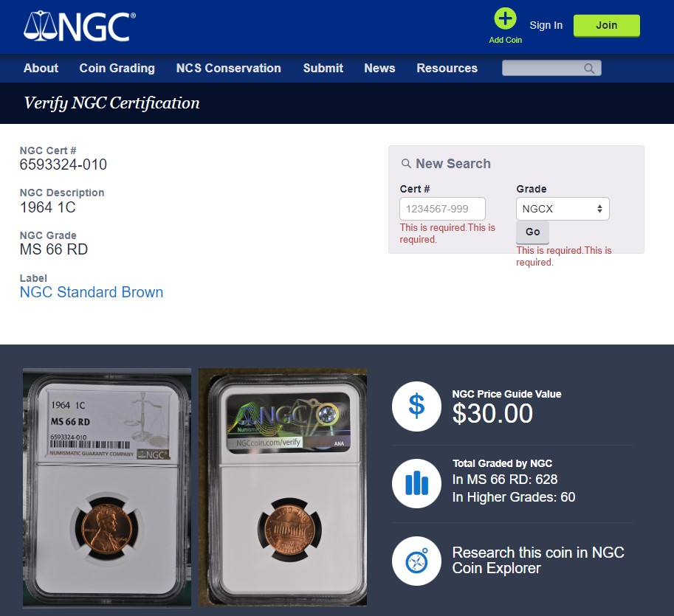Click the Sign In link
The width and height of the screenshot is (674, 616).
click(x=546, y=25)
